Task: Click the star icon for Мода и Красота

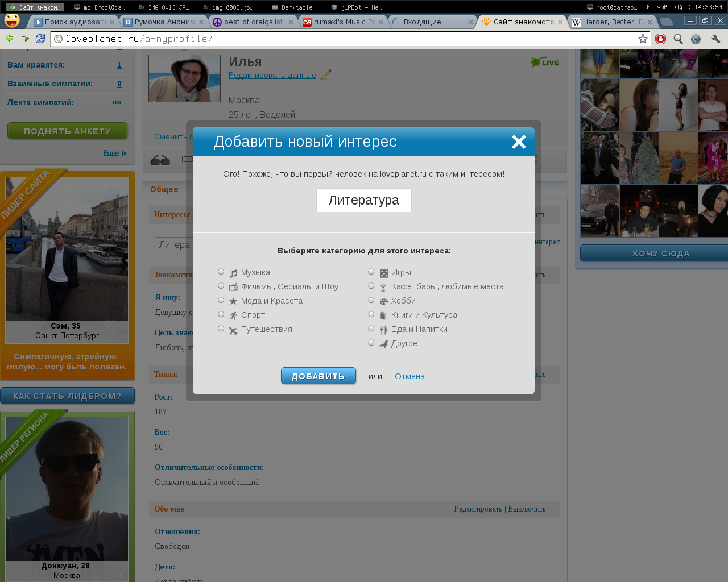Action: pos(233,301)
